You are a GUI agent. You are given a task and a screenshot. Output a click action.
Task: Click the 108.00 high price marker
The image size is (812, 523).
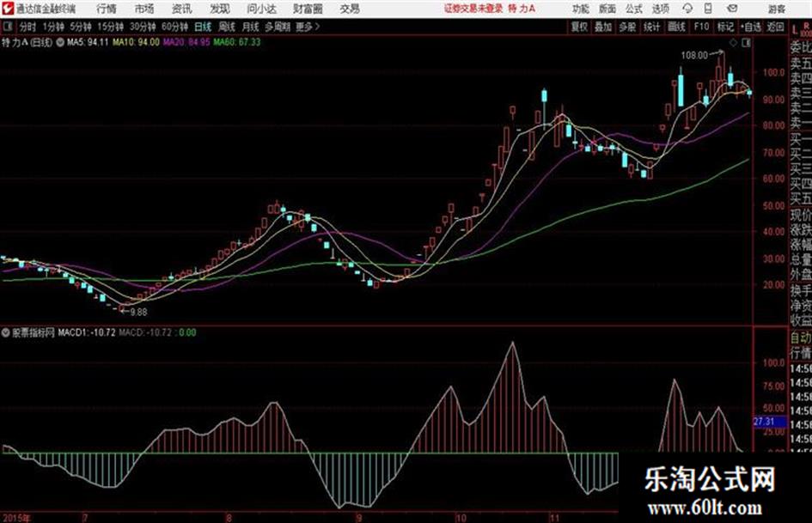[694, 55]
